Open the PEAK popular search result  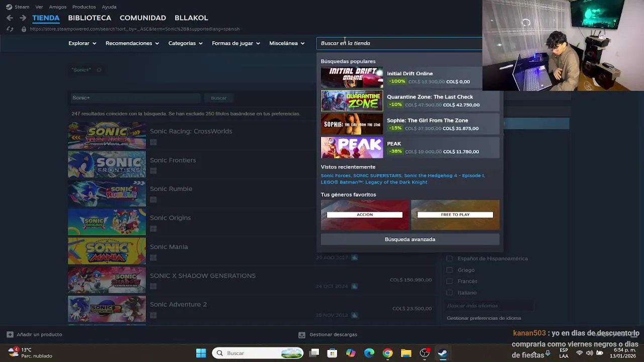410,148
